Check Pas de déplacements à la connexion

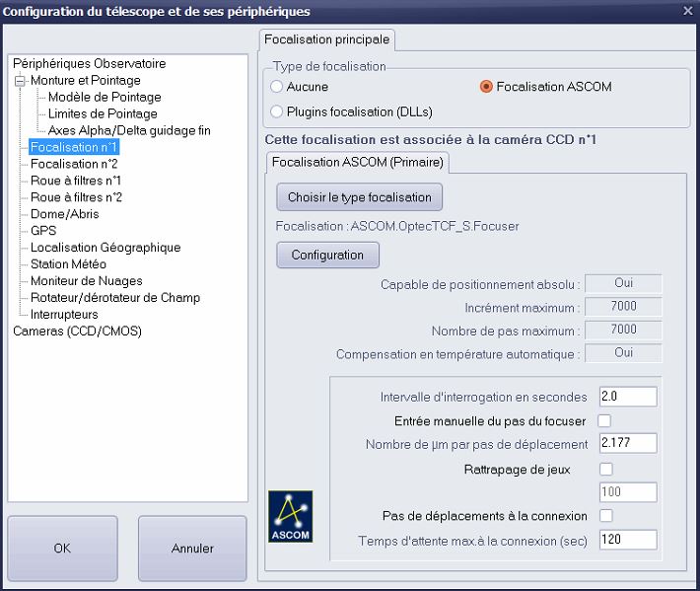coord(604,516)
